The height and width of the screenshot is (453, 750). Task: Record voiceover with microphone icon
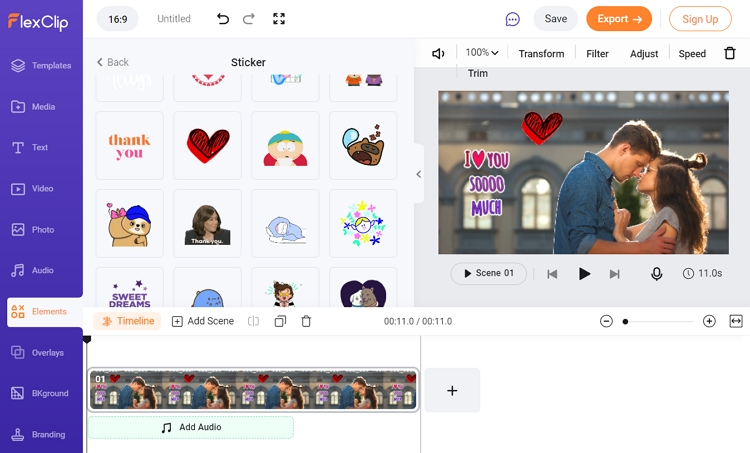pyautogui.click(x=657, y=274)
